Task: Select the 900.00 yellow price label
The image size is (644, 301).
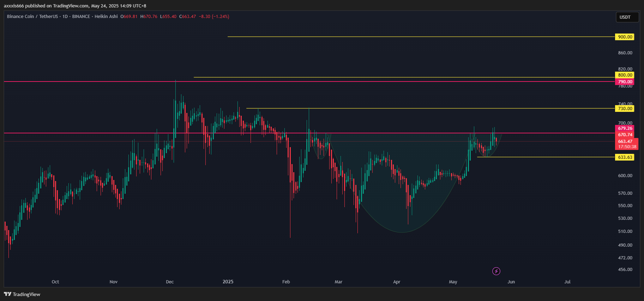Action: pyautogui.click(x=625, y=37)
